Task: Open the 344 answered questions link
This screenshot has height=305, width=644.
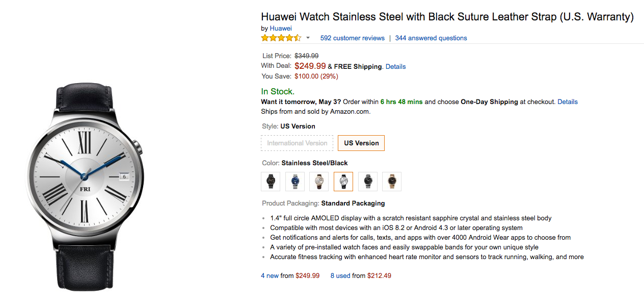Action: click(431, 38)
